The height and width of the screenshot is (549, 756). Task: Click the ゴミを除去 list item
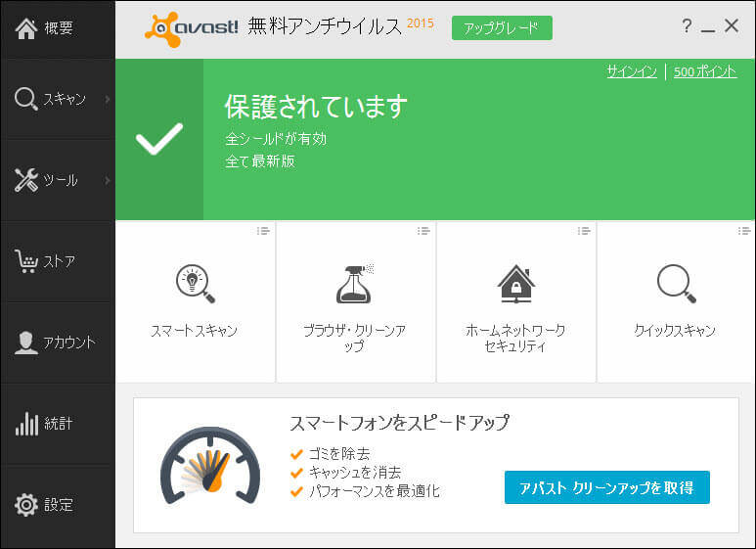point(339,454)
